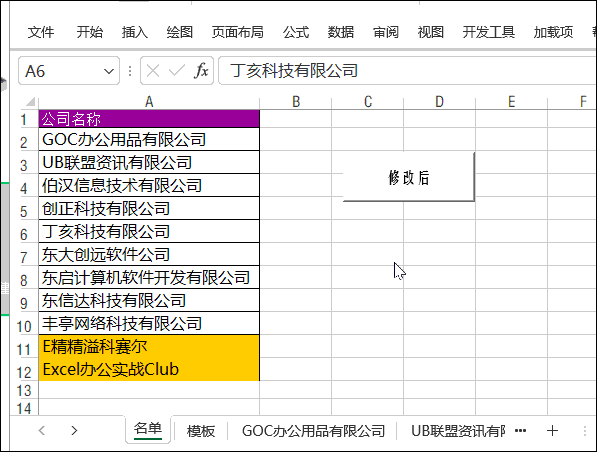Image resolution: width=597 pixels, height=452 pixels.
Task: Select cell UB联盟资讯有限公司
Action: click(x=149, y=163)
